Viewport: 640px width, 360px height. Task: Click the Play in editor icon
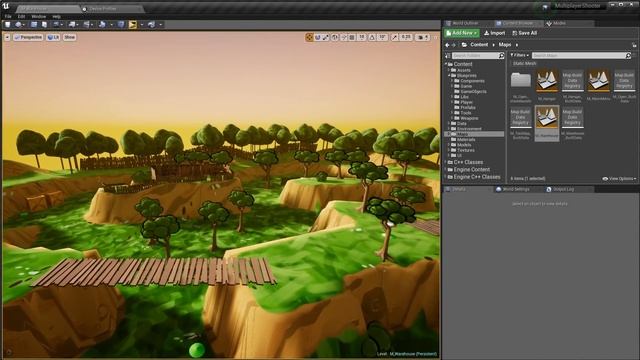133,24
